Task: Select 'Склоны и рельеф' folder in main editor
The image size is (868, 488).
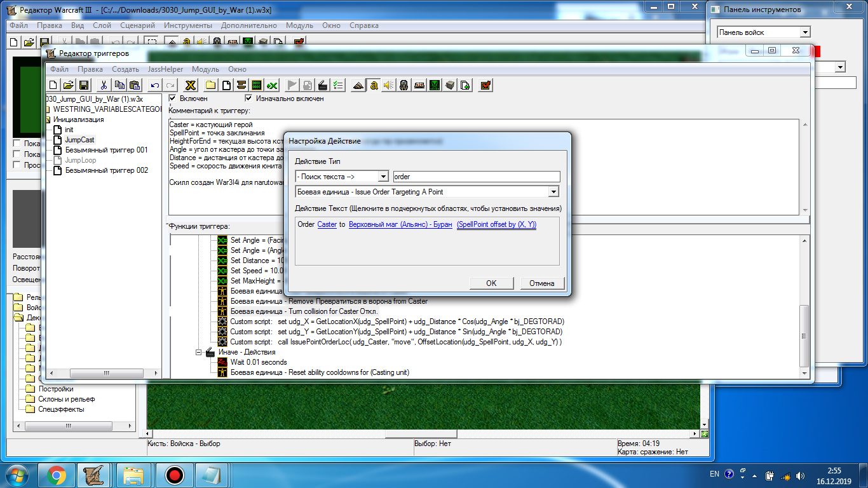Action: (67, 399)
